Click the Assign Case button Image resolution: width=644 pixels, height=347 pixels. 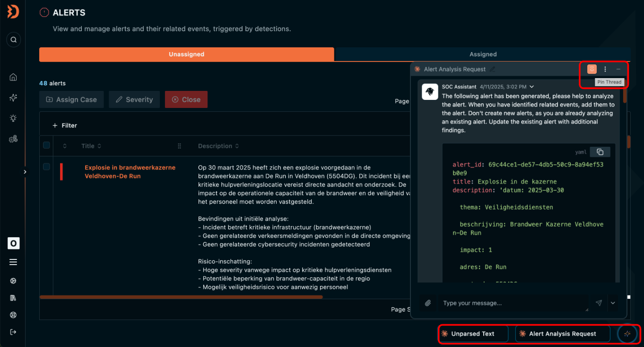(71, 99)
